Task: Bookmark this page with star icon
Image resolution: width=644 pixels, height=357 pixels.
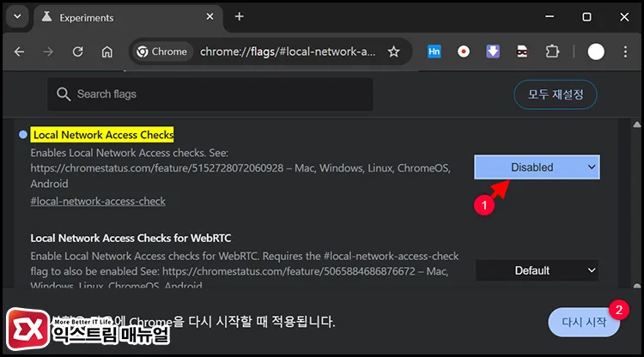Action: coord(393,51)
